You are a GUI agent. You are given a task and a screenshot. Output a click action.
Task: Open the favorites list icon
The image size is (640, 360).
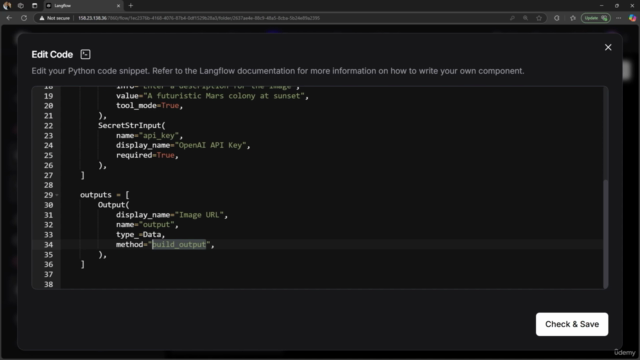(573, 18)
